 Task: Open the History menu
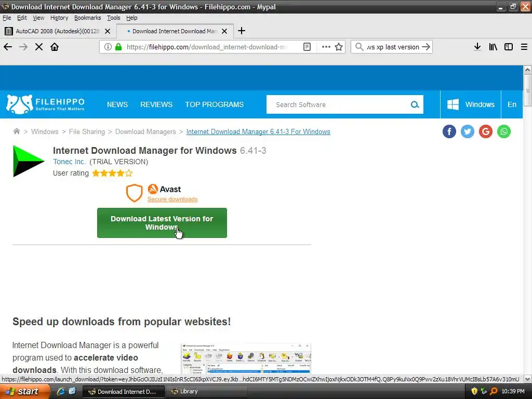tap(59, 18)
